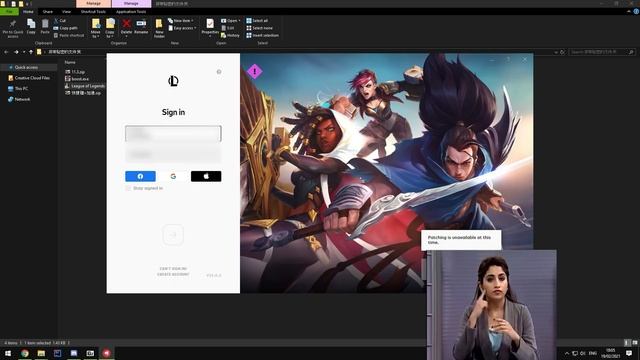Click the red round app taskbar icon
640x360 pixels.
pos(106,353)
